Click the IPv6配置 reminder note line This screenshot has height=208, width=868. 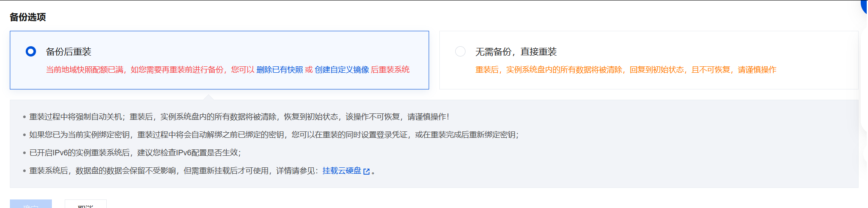135,153
